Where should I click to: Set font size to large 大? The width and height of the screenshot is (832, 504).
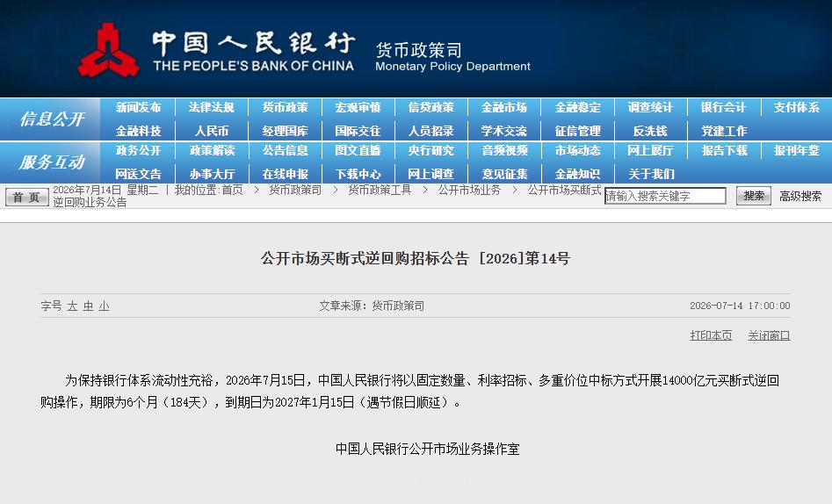click(x=72, y=306)
